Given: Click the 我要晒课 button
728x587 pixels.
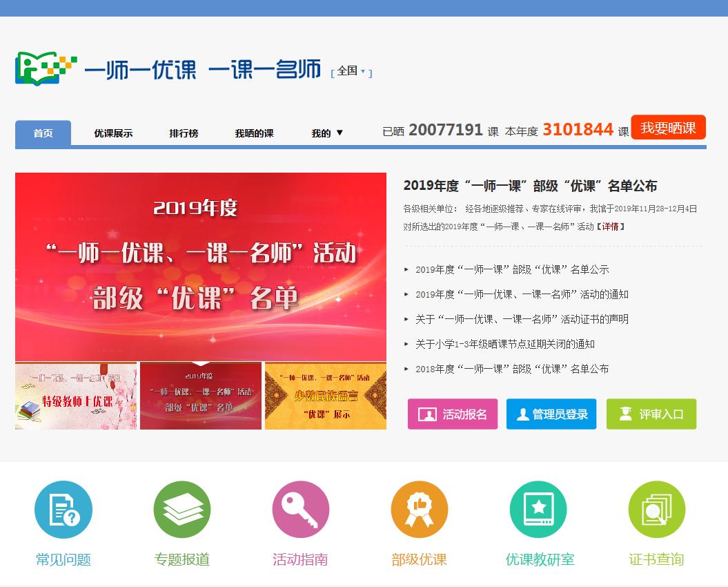Looking at the screenshot, I should tap(668, 128).
